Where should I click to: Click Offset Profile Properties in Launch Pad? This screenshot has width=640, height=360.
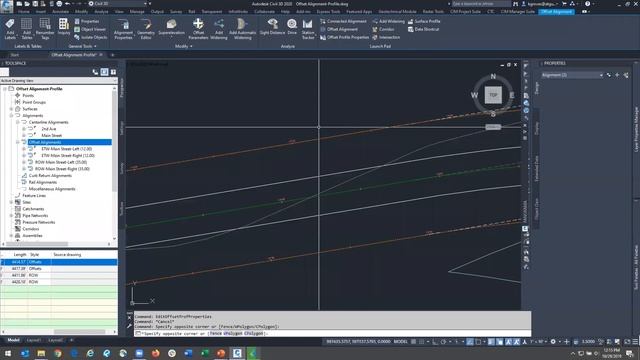pos(344,37)
